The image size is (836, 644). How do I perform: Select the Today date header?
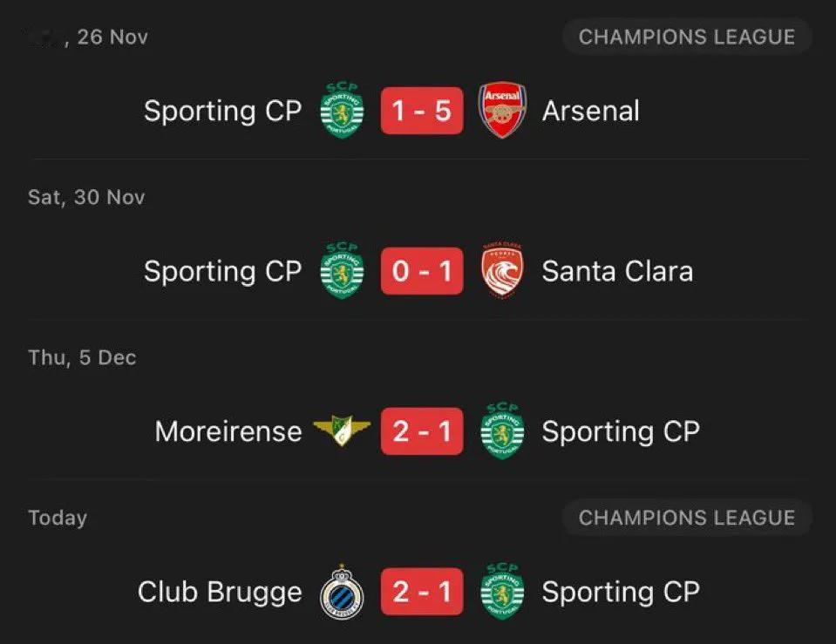pyautogui.click(x=58, y=519)
